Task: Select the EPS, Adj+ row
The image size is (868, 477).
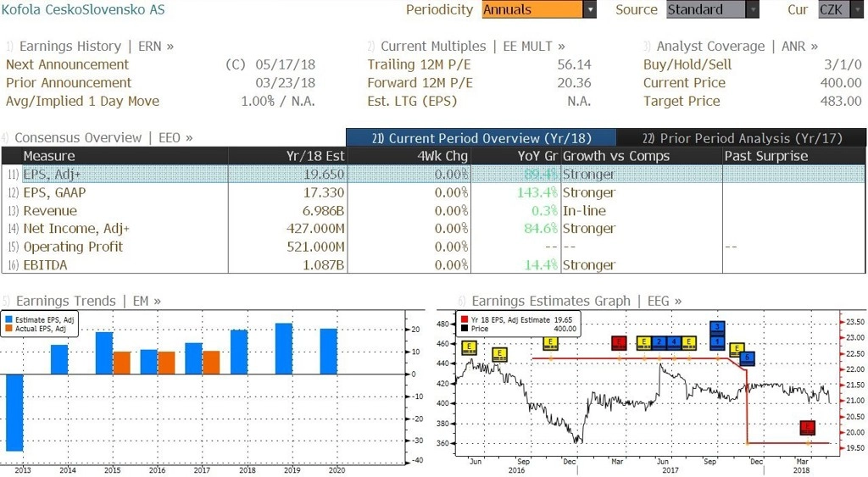Action: click(x=433, y=175)
